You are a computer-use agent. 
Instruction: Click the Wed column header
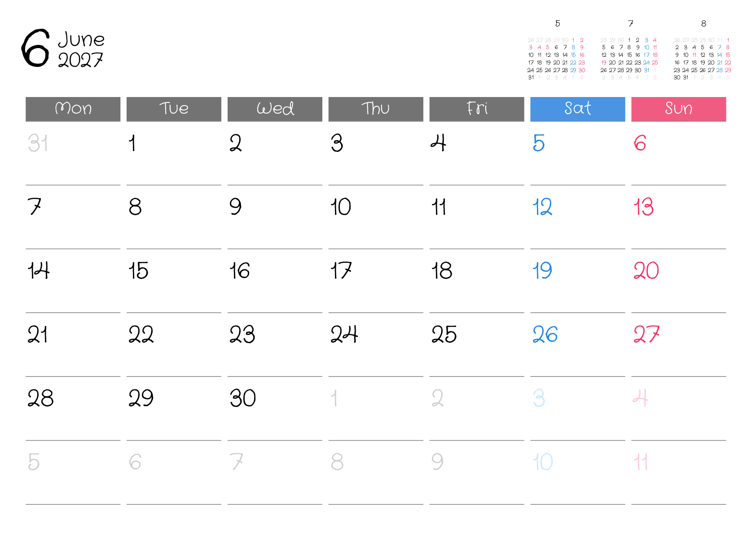pos(275,109)
